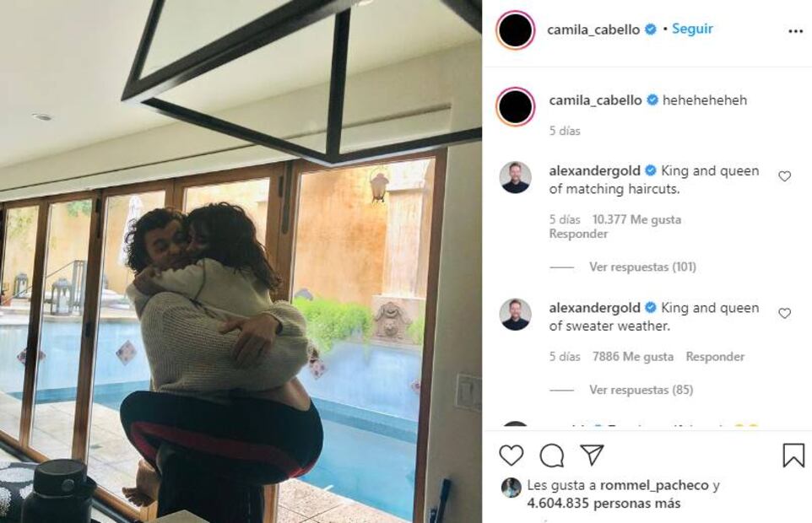Image resolution: width=812 pixels, height=523 pixels.
Task: Open camila_cabello username in the caption
Action: pos(596,100)
